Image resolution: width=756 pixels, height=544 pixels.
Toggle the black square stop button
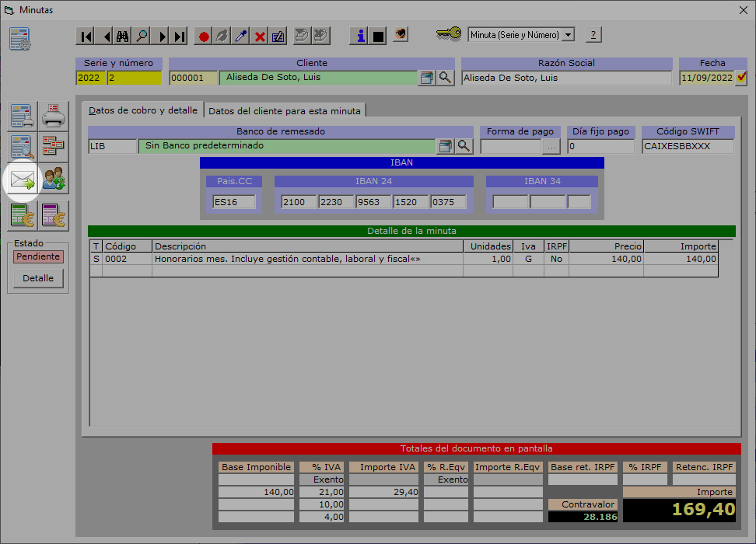(x=379, y=36)
